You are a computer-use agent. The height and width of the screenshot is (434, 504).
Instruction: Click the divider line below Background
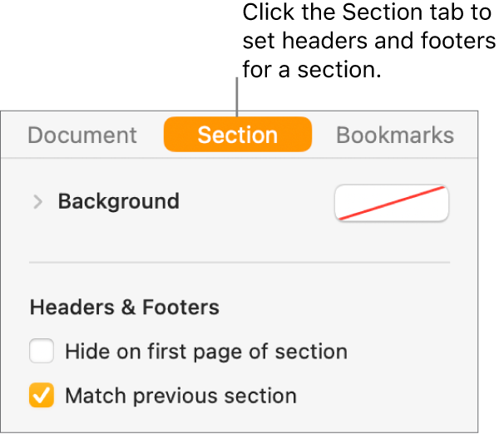[240, 263]
